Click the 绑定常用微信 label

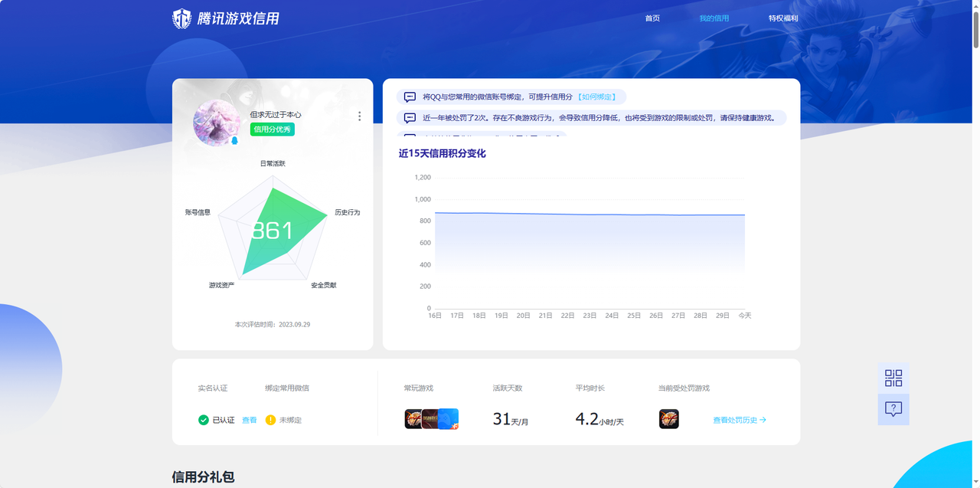click(287, 388)
